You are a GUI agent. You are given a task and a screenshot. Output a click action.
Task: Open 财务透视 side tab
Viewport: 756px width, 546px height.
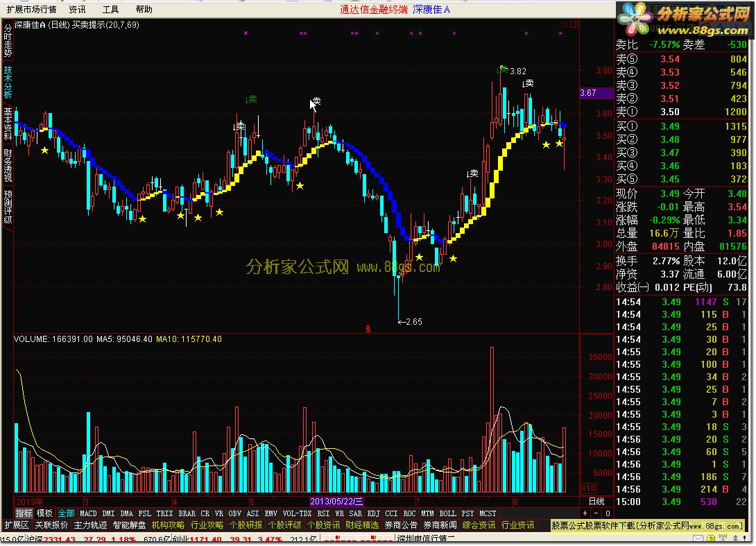8,165
